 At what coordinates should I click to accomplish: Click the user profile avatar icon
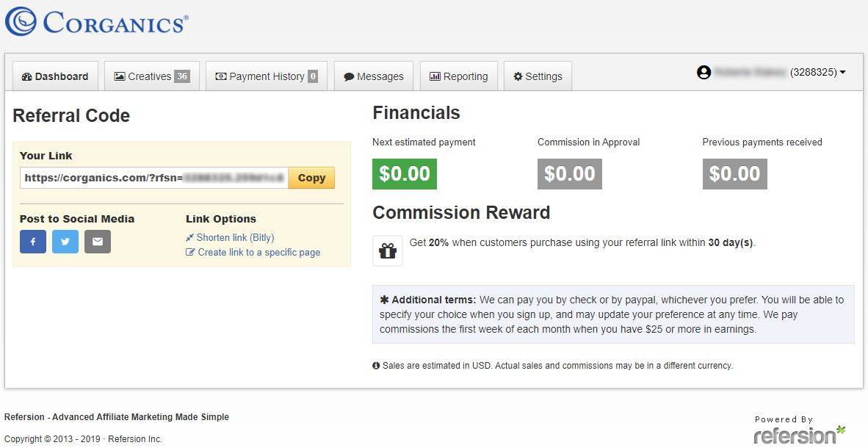[x=704, y=73]
